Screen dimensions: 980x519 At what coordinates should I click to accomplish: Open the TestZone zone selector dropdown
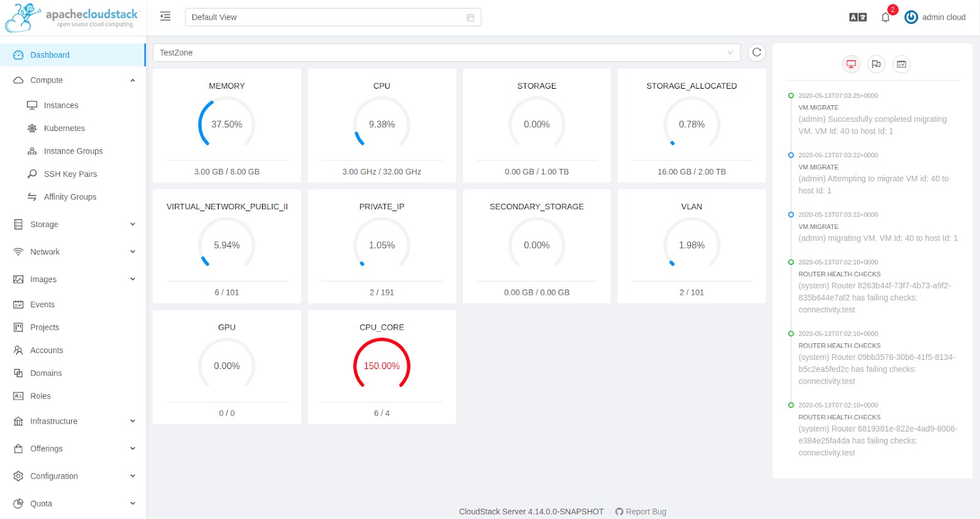pos(447,53)
